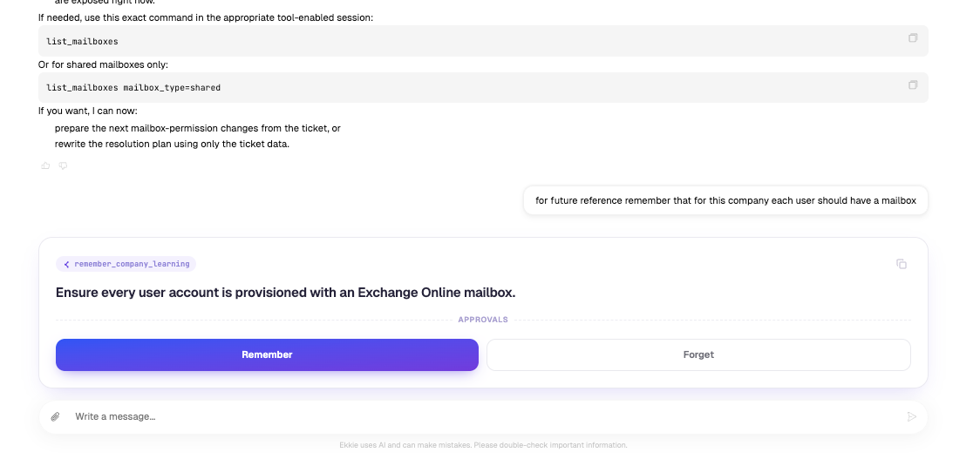Expand the remember_company_learning tool call label
Screen dimensions: 980x459
tap(126, 264)
